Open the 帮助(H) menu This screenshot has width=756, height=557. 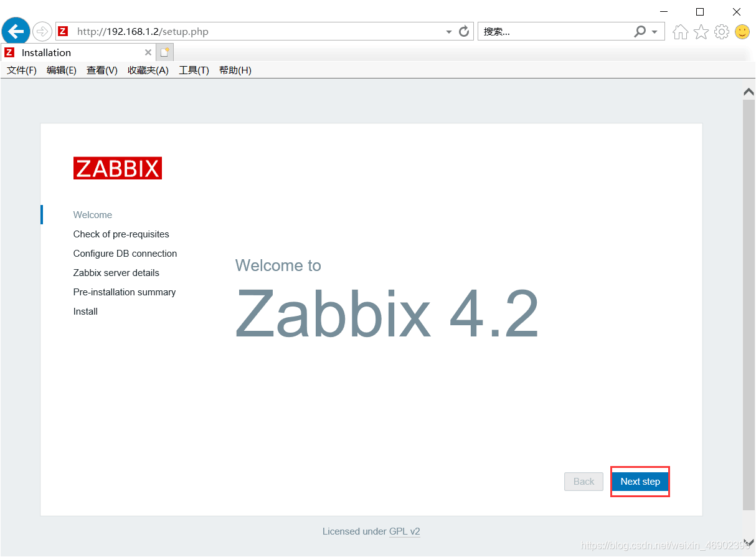[235, 70]
